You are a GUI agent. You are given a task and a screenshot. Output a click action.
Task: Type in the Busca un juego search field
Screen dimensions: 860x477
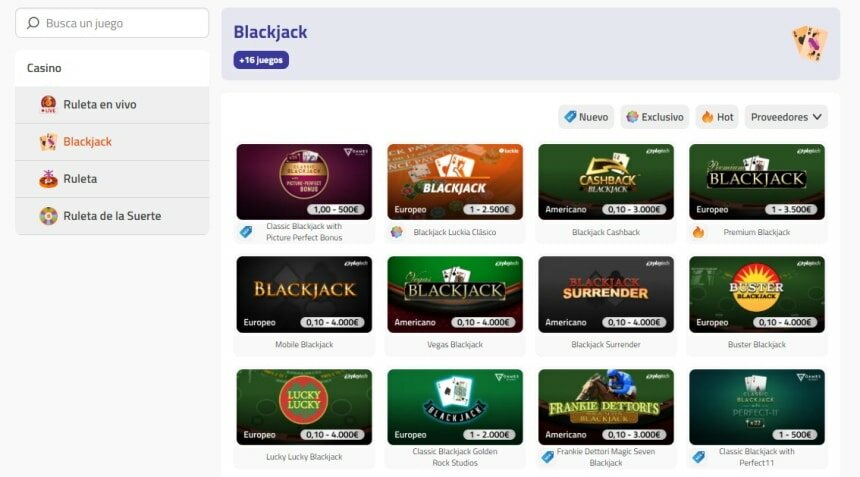(120, 23)
